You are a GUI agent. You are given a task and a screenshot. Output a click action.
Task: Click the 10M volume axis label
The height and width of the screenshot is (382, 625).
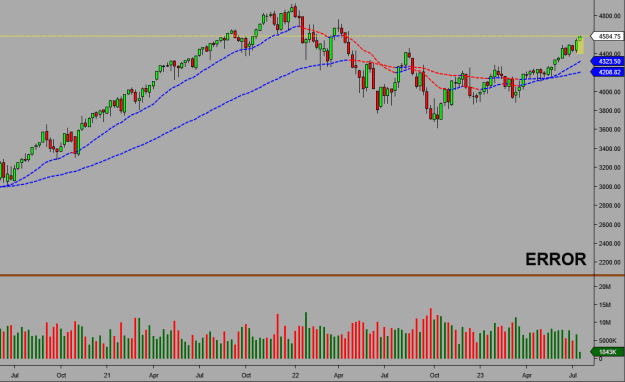(x=605, y=323)
